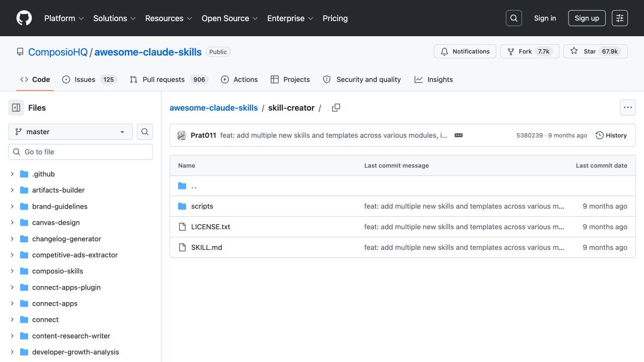This screenshot has width=644, height=362.
Task: Switch to the Insights tab
Action: tap(434, 79)
